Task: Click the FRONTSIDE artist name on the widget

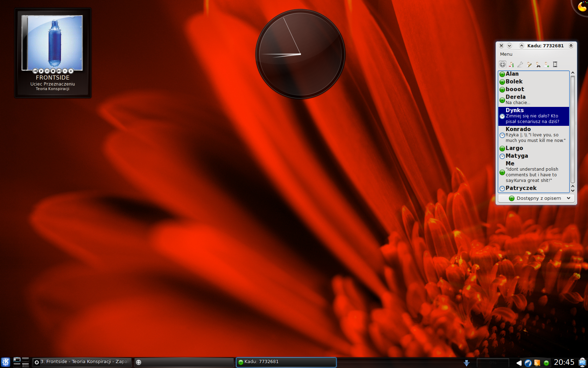Action: (x=53, y=78)
